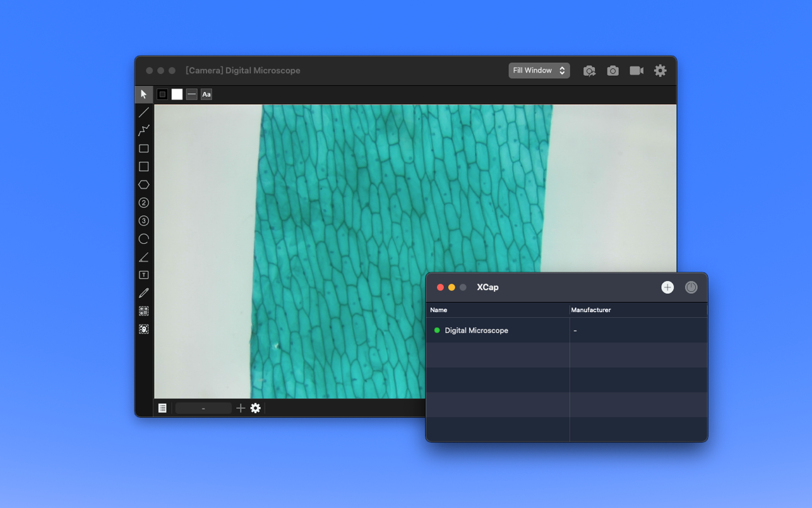Screen dimensions: 812x508
Task: Select the rectangle tool
Action: 144,148
